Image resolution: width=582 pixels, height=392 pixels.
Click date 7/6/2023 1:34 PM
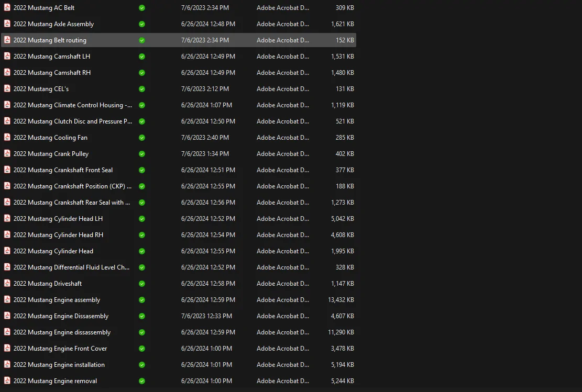[x=205, y=154]
